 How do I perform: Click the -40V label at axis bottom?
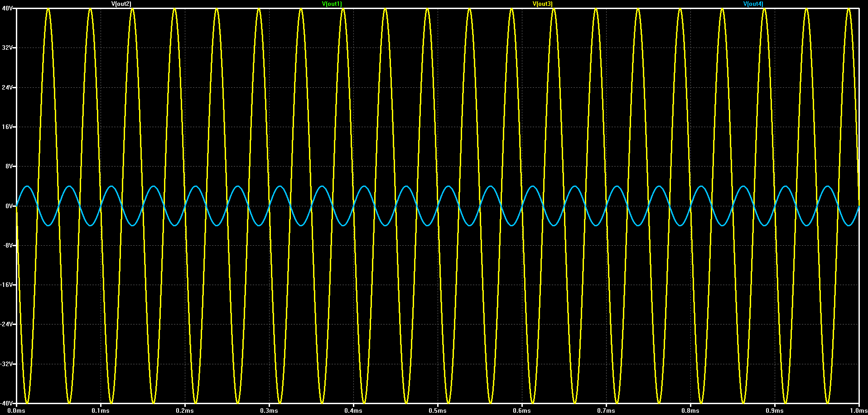tap(6, 403)
